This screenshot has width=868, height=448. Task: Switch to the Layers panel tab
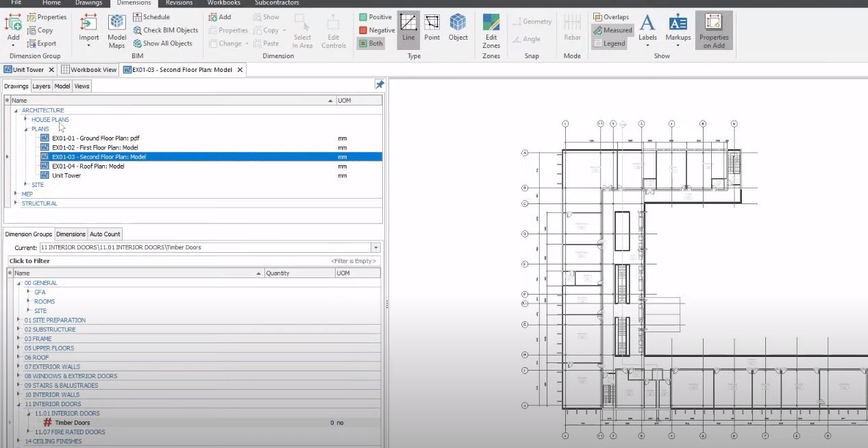pyautogui.click(x=41, y=86)
